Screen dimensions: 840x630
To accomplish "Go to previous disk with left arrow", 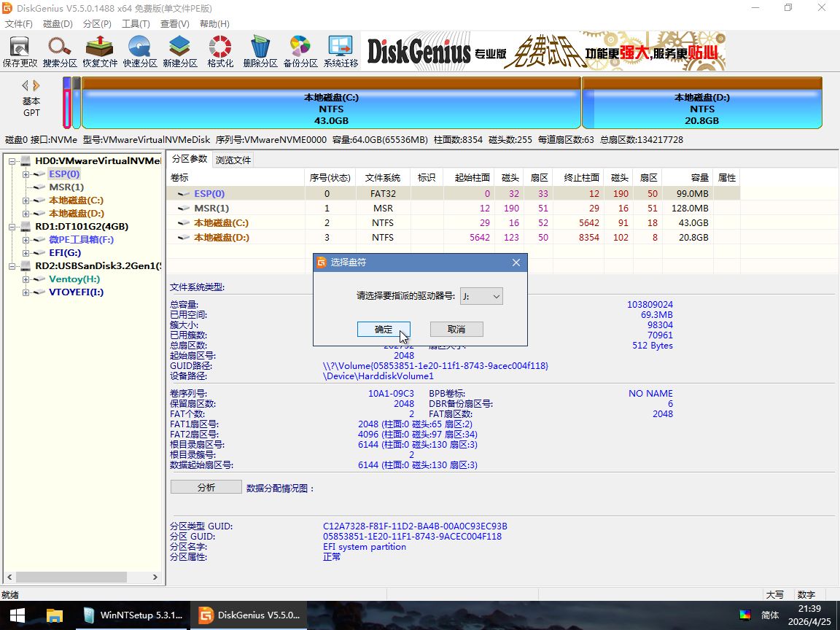I will click(x=25, y=85).
